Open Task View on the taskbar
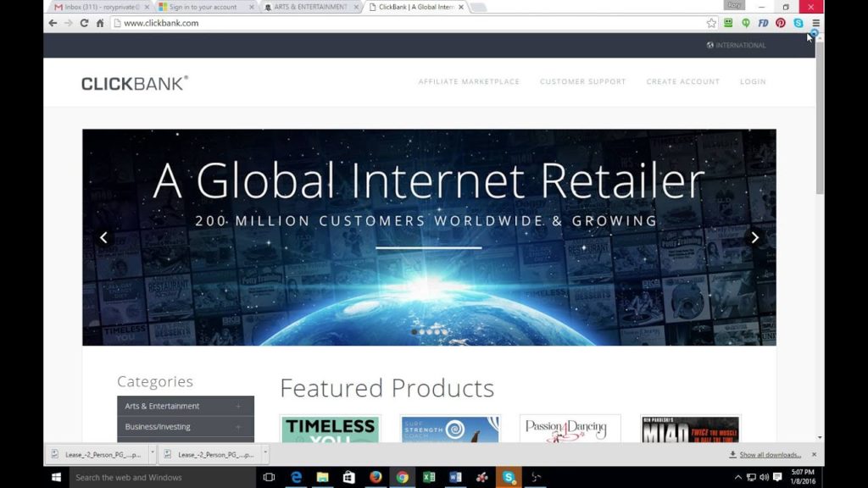The width and height of the screenshot is (868, 488). (x=269, y=477)
